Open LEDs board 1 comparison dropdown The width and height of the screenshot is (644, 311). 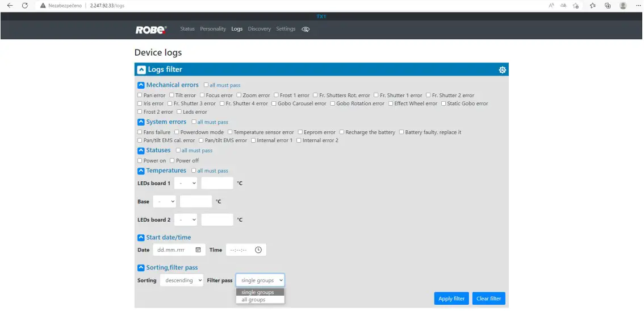[x=186, y=183]
